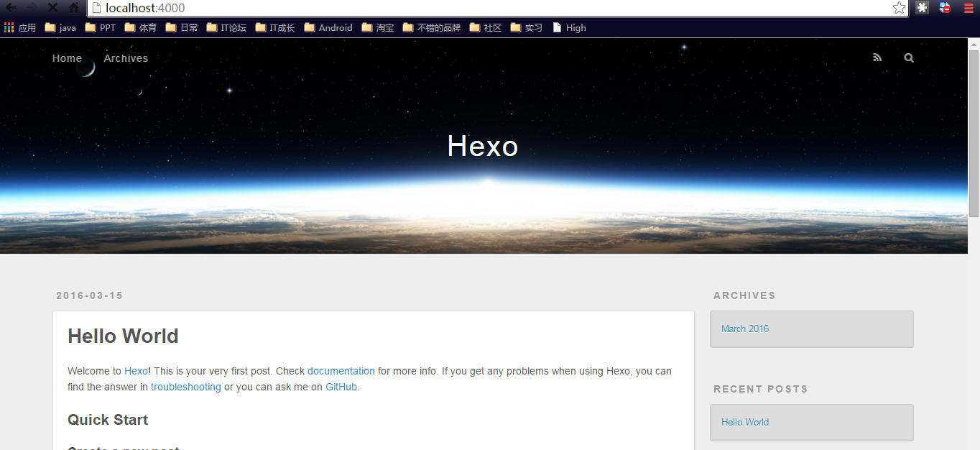
Task: View the March 2016 archive
Action: coord(745,329)
